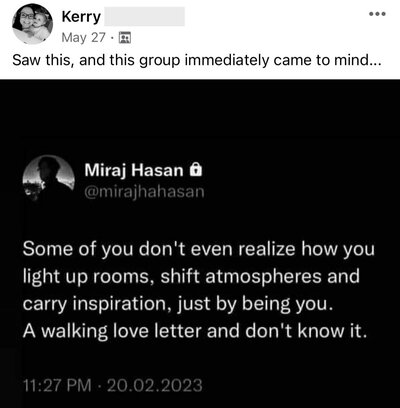Click the May 27 post date
The width and height of the screenshot is (400, 408).
tap(84, 38)
